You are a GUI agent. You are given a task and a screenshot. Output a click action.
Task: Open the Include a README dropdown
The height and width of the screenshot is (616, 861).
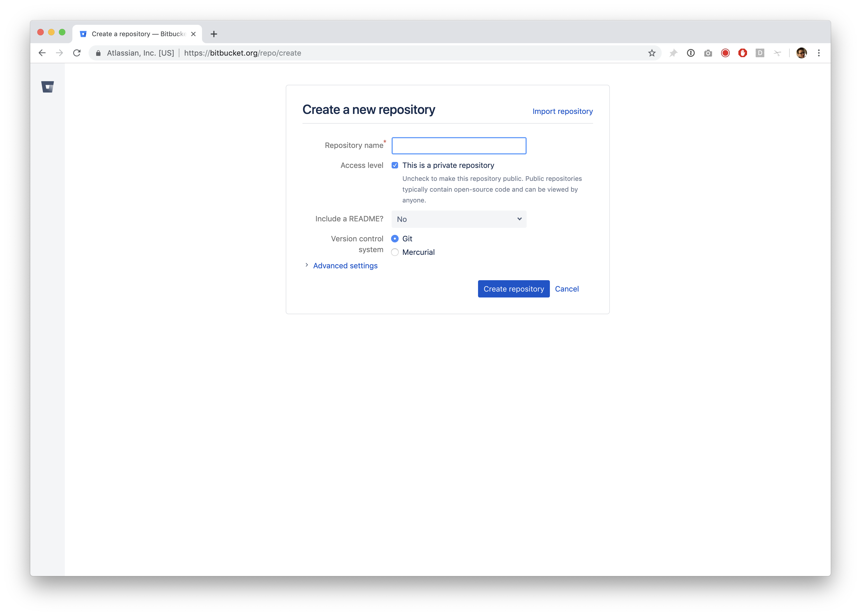click(459, 219)
